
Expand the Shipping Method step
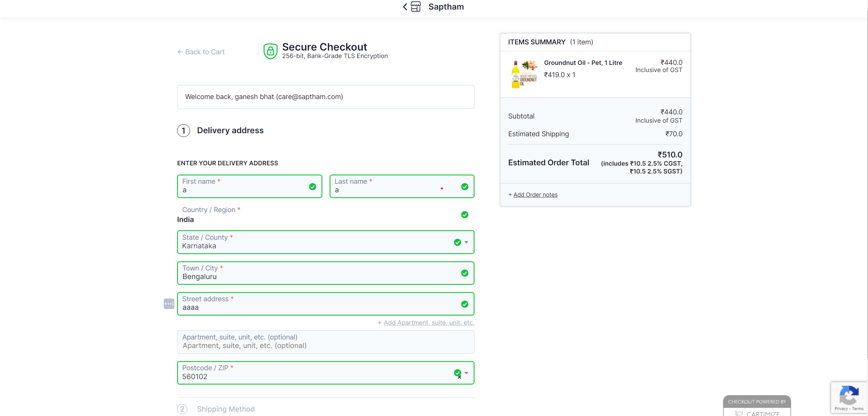[226, 409]
